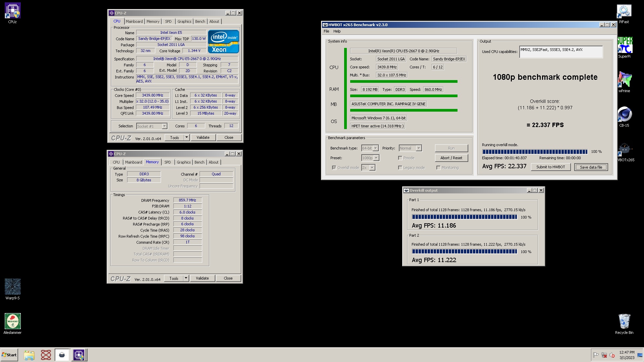Click the network status tray icon
644x362 pixels.
click(x=604, y=355)
